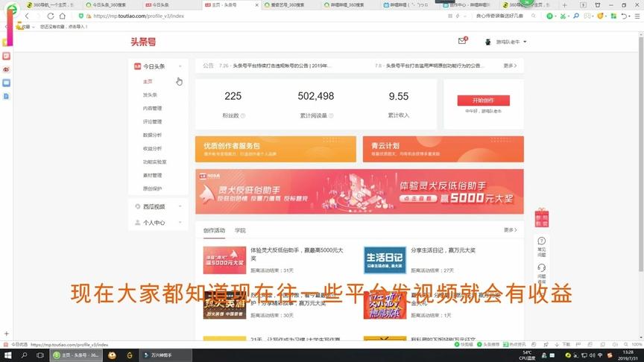Screen dimensions: 644x362
Task: Click the browser undo arrow dropdown
Action: coord(626,16)
